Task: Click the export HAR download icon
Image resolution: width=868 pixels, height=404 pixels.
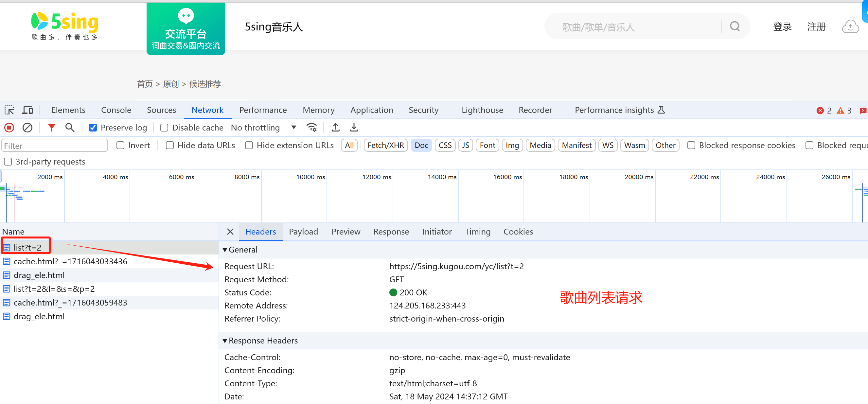Action: pos(354,128)
